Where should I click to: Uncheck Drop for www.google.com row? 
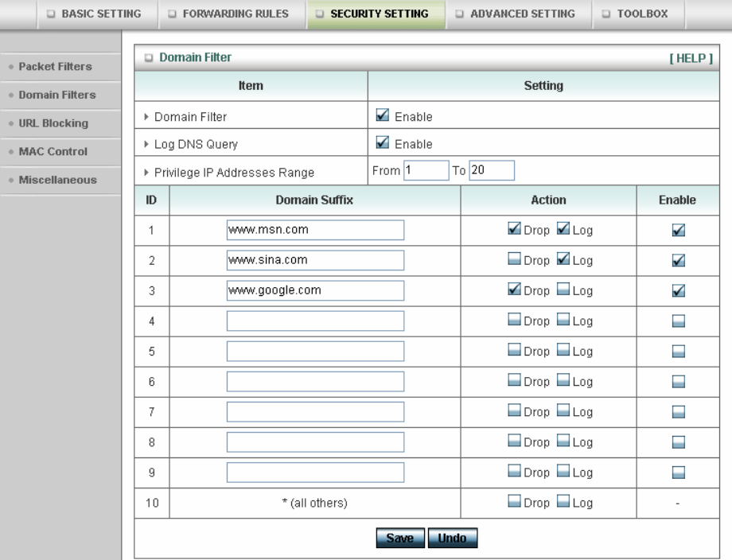point(514,289)
